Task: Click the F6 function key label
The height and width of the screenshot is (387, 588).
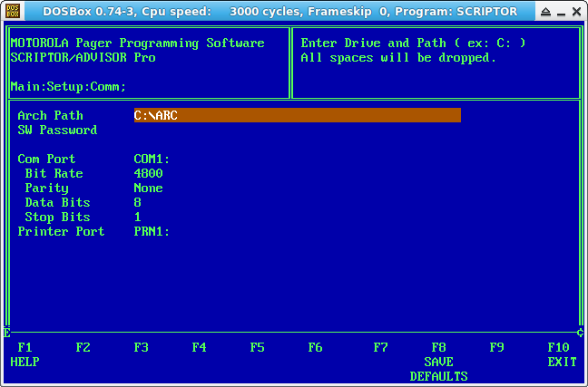Action: pyautogui.click(x=316, y=348)
